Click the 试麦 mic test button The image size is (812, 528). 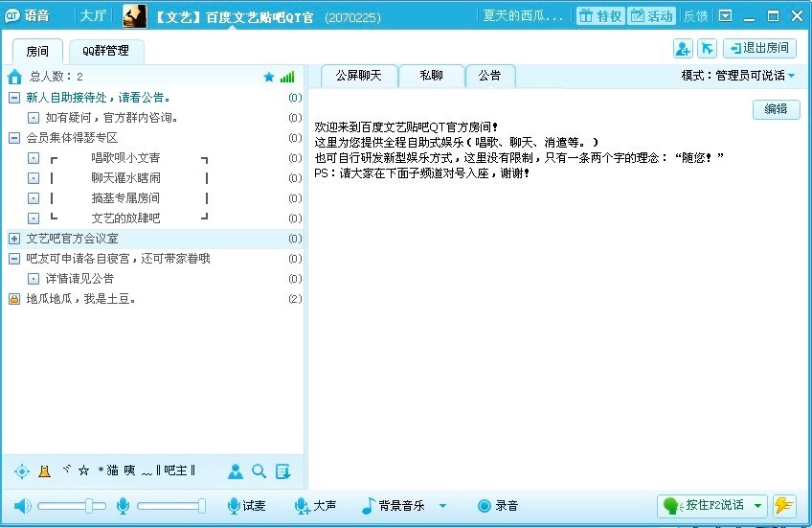point(246,506)
